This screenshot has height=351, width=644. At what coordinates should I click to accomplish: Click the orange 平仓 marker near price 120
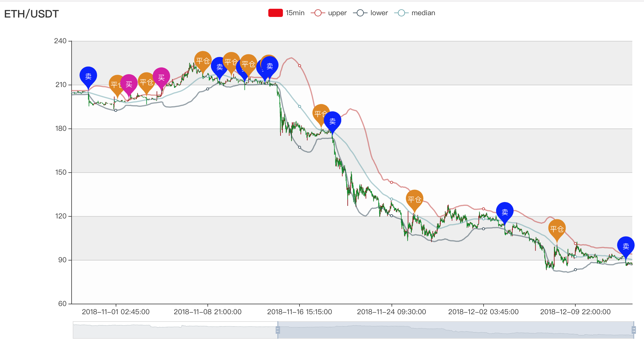414,199
